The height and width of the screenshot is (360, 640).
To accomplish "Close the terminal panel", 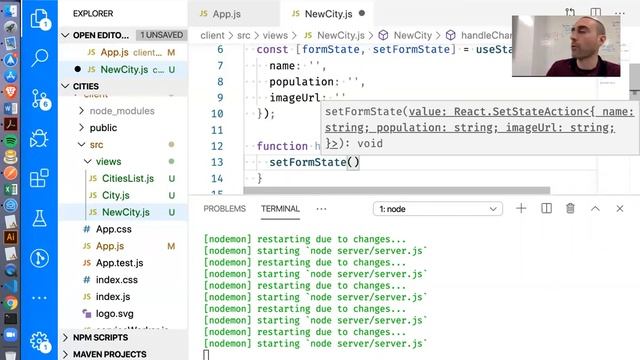I will pyautogui.click(x=620, y=209).
